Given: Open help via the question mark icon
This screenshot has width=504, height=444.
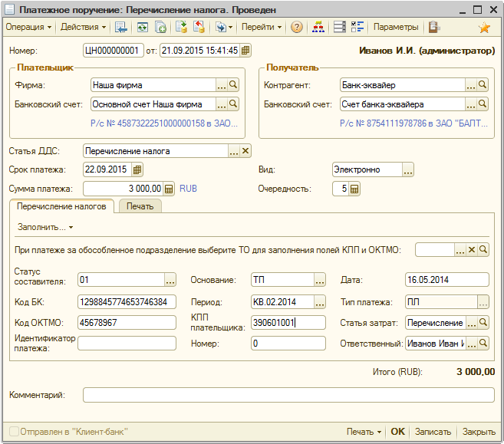Looking at the screenshot, I should tap(297, 27).
